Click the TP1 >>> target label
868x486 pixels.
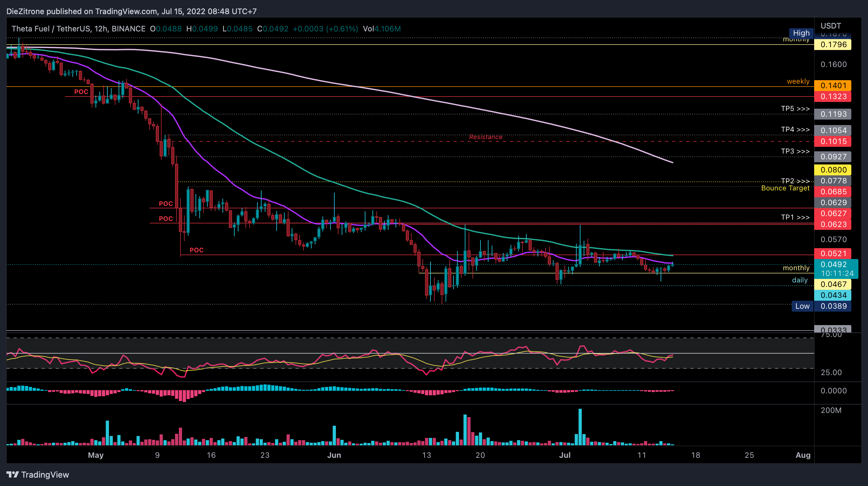[x=795, y=217]
